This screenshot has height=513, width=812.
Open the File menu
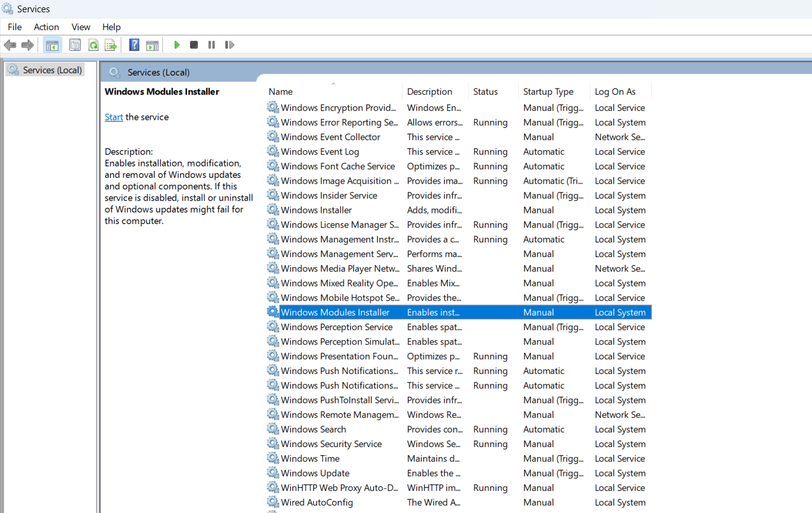(15, 27)
